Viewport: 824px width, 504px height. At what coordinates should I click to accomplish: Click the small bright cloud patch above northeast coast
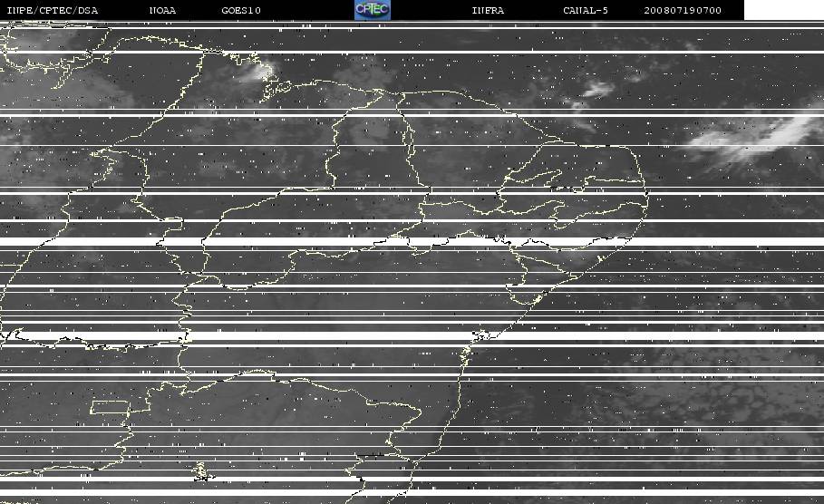pos(597,90)
